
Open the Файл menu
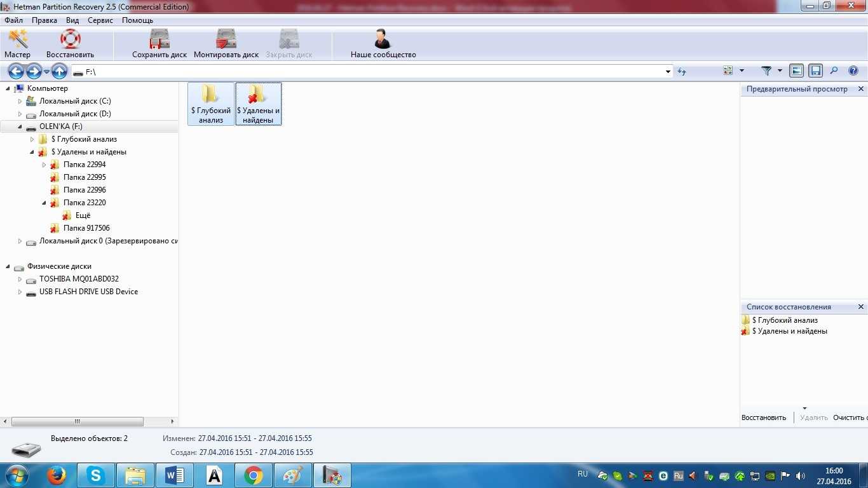[x=13, y=20]
